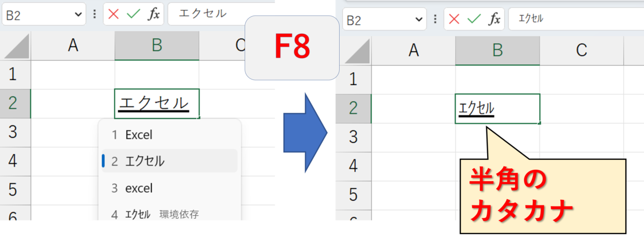
Task: Click cell B2 in the right sheet
Action: tap(497, 108)
